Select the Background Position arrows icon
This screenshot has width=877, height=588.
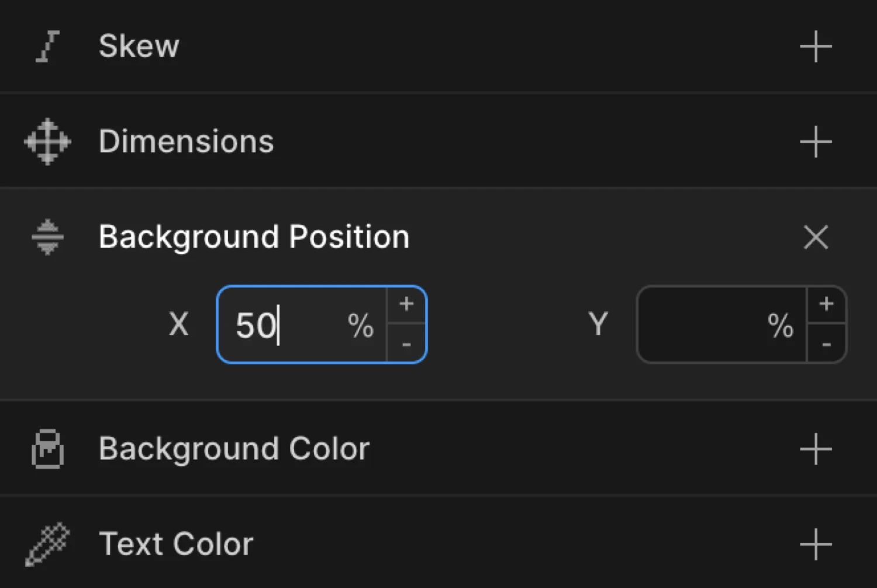coord(47,237)
